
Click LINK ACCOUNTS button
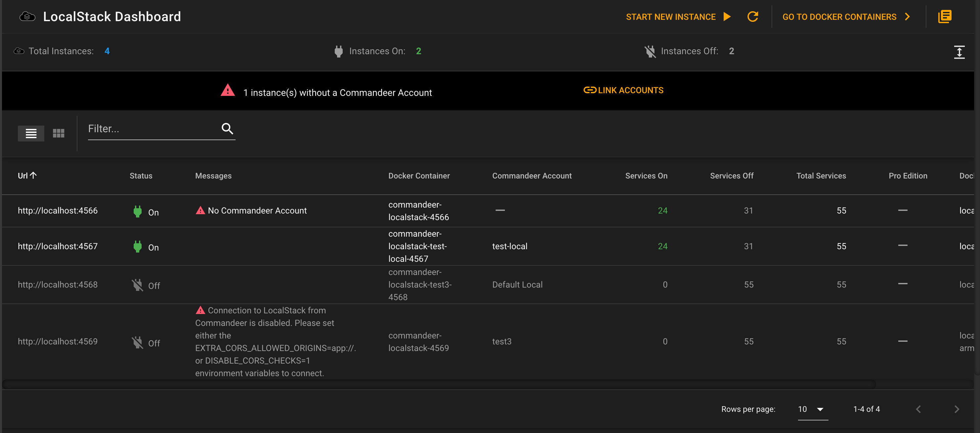point(624,90)
